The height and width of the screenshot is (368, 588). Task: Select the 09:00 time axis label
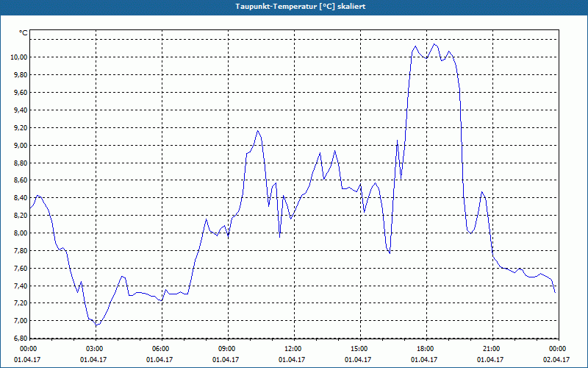[x=227, y=349]
